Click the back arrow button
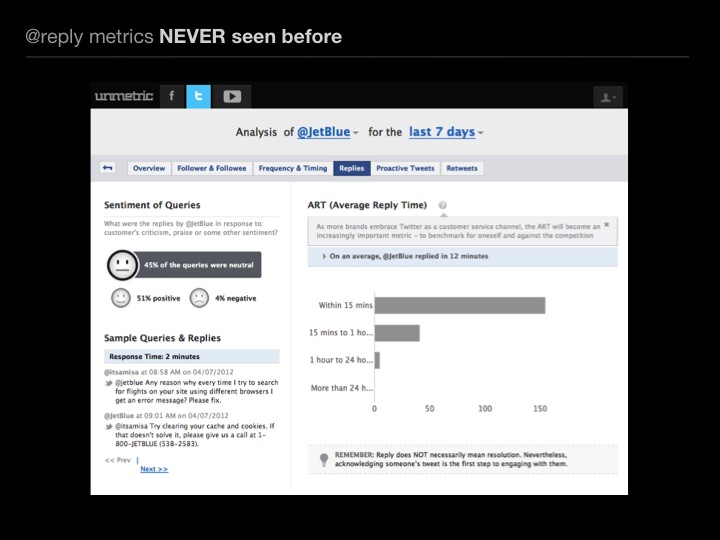 (x=107, y=168)
